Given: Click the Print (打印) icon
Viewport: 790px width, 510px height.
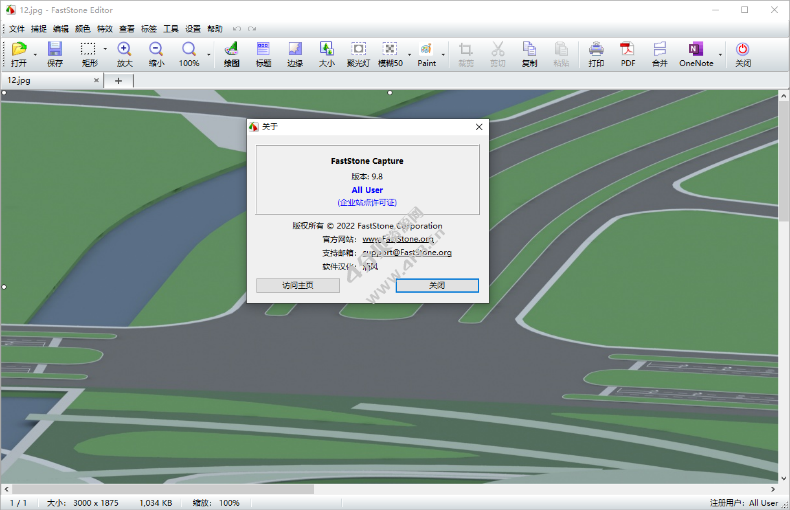Looking at the screenshot, I should tap(596, 53).
